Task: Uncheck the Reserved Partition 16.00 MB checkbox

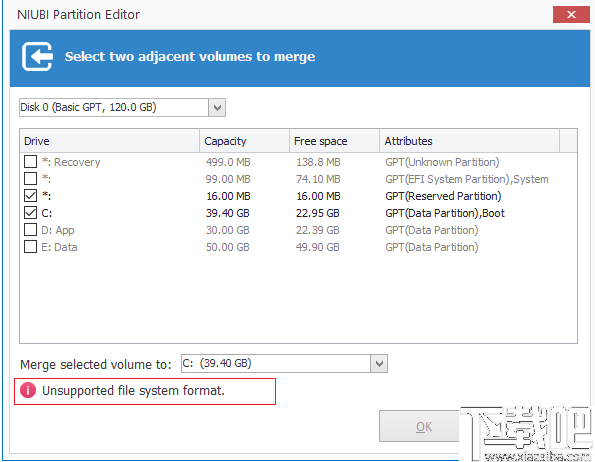Action: point(30,196)
